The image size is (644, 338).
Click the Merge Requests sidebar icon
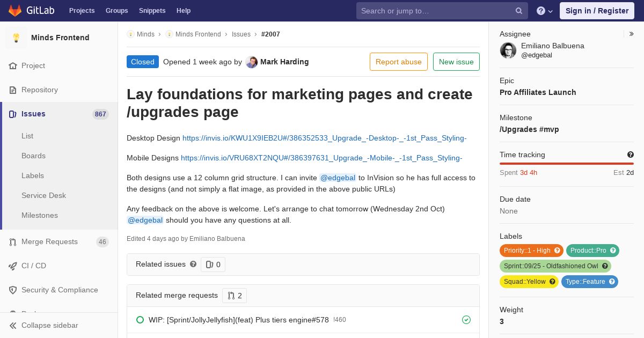click(x=13, y=242)
